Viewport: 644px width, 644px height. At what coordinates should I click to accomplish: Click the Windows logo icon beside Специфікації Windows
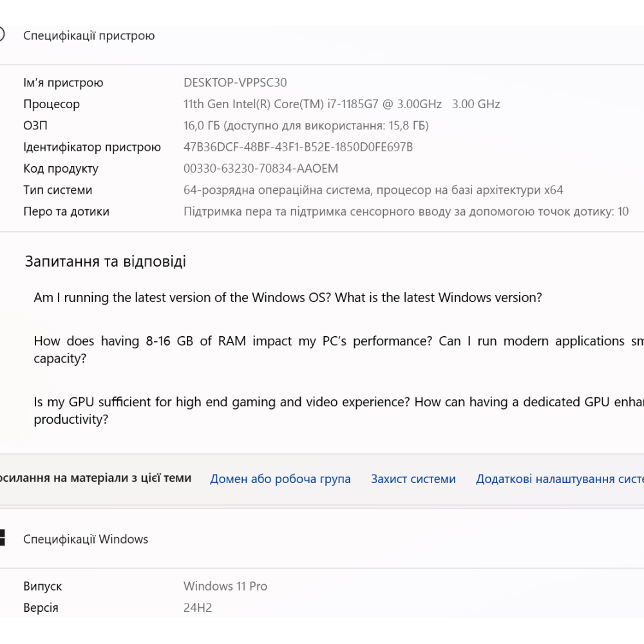[x=2, y=538]
